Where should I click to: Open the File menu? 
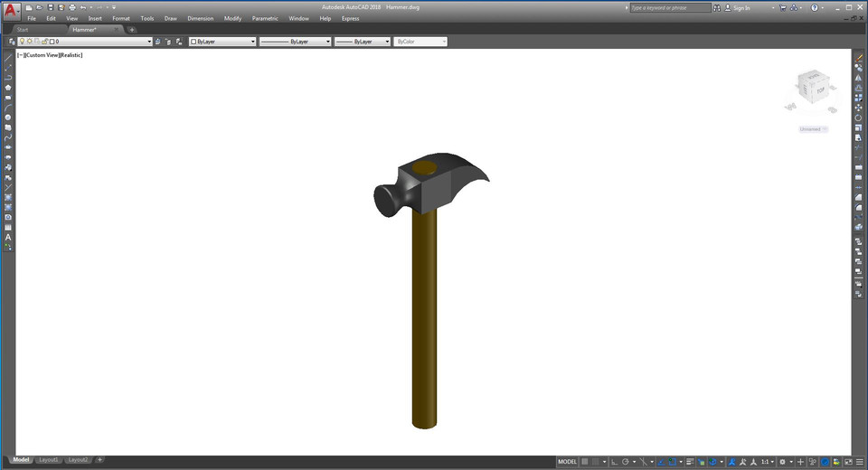tap(32, 18)
